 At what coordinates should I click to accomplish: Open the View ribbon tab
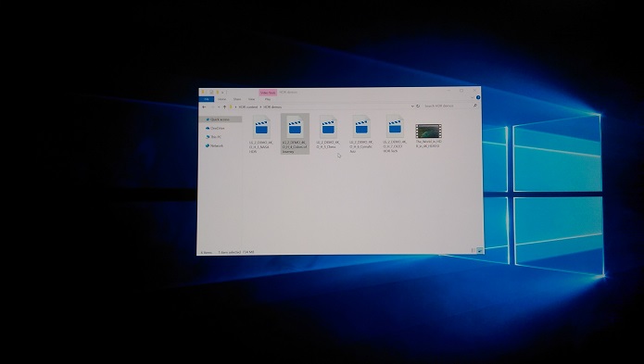[251, 99]
